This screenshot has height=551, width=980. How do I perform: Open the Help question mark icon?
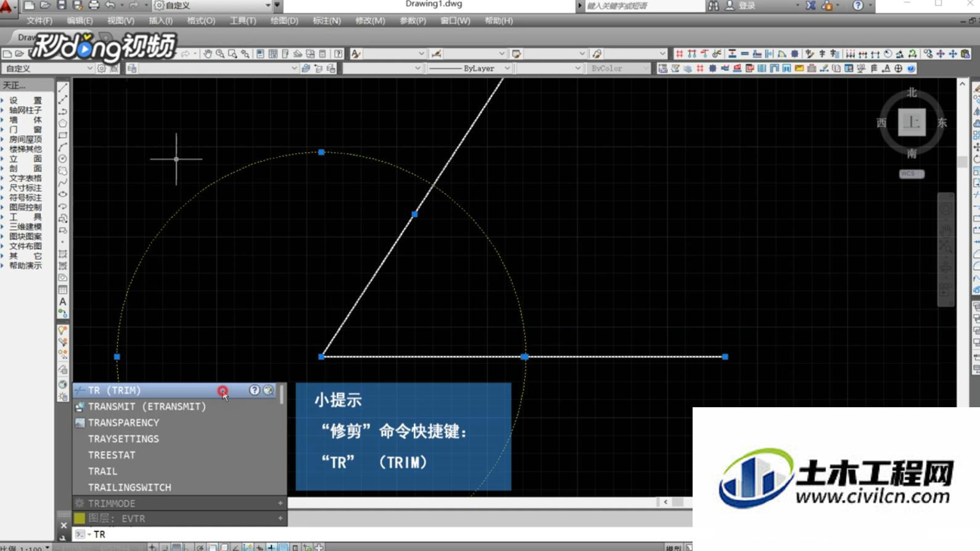coord(858,6)
